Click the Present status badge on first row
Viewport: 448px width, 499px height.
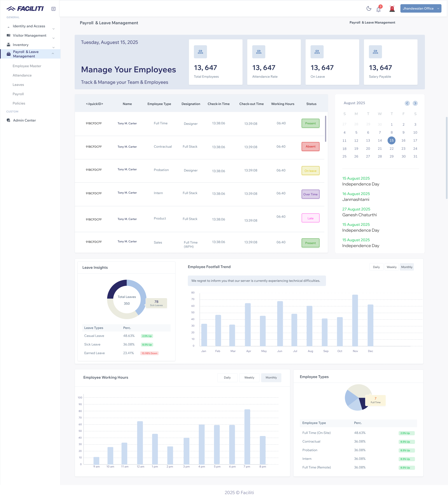310,123
